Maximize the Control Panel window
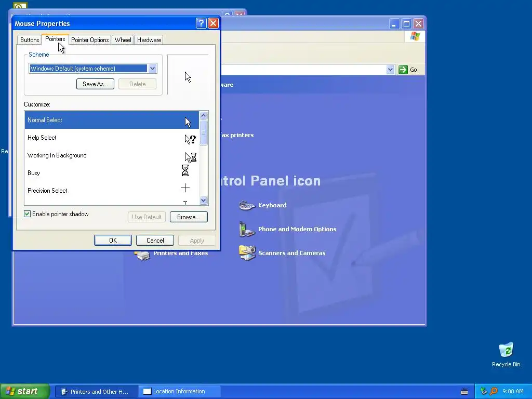Screen dimensions: 532x399 [x=406, y=24]
